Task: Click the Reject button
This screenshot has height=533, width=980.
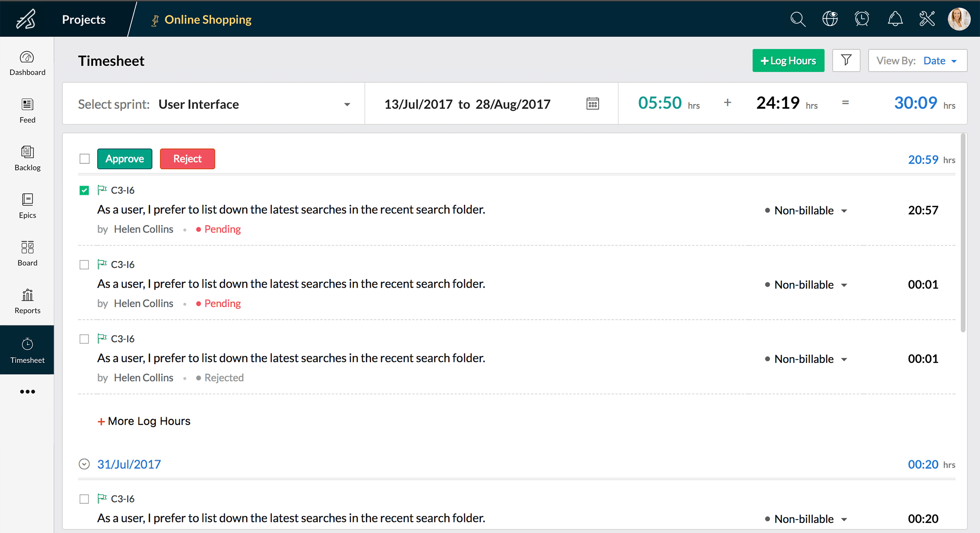Action: tap(187, 159)
